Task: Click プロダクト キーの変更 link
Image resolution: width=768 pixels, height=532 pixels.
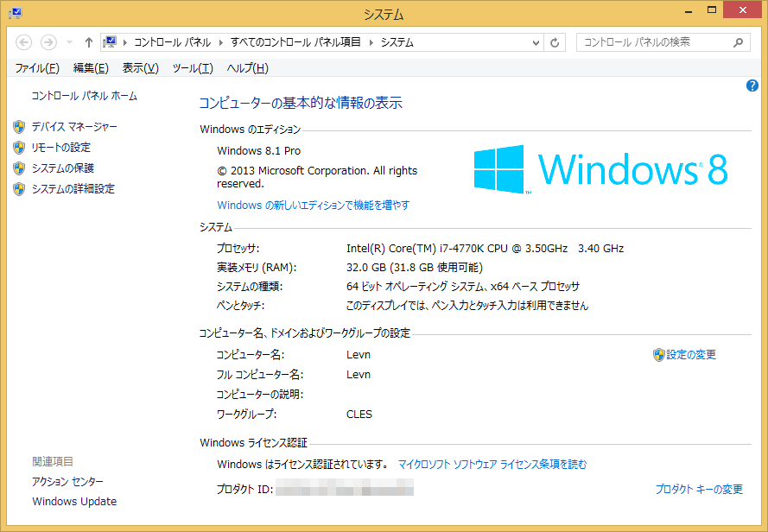Action: click(699, 490)
